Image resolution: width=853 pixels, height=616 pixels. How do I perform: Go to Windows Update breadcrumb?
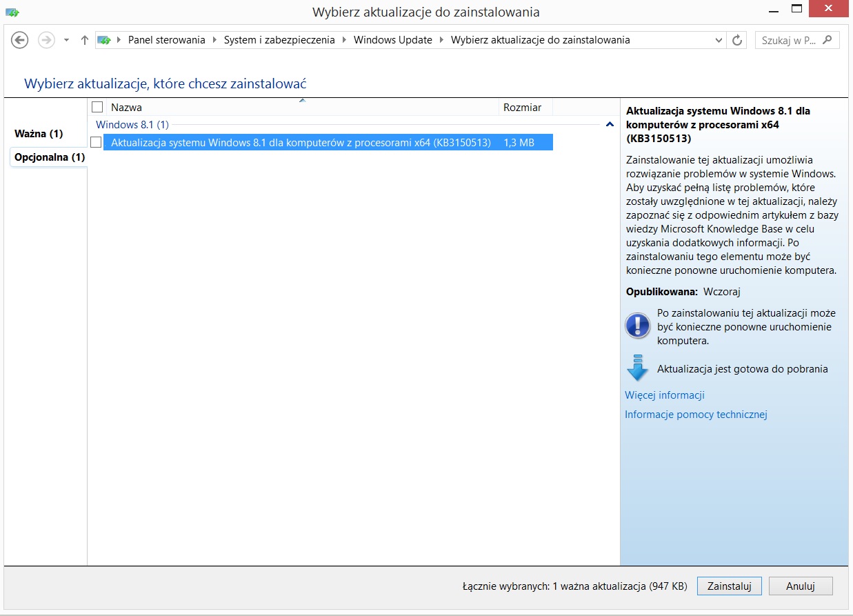392,40
